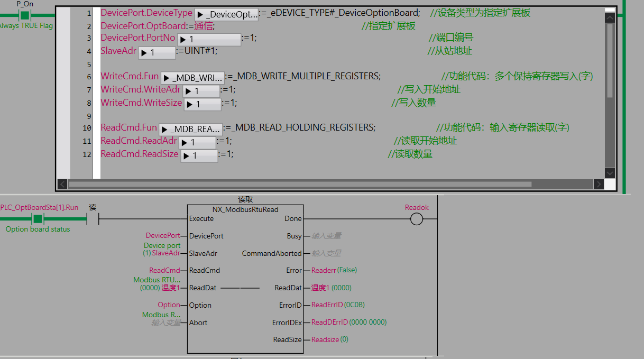Click the NX_ModbusRtuRead function block title
The width and height of the screenshot is (644, 359).
[x=245, y=209]
